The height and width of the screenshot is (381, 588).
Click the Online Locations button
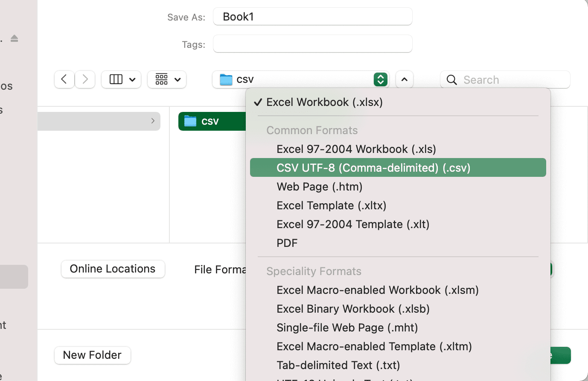click(x=113, y=269)
